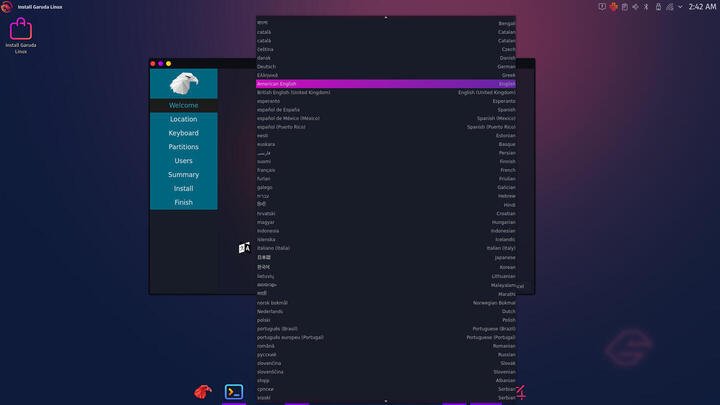720x405 pixels.
Task: Open the terminal from the dock
Action: pos(234,392)
